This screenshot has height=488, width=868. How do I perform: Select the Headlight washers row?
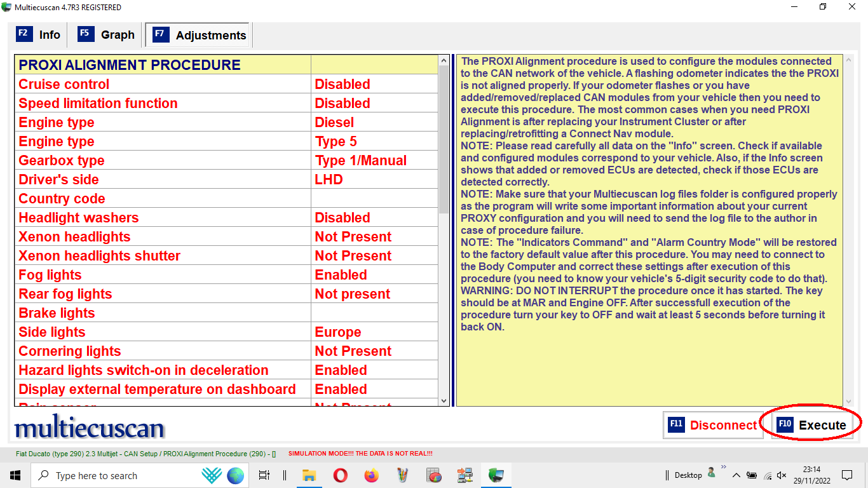[x=226, y=217]
